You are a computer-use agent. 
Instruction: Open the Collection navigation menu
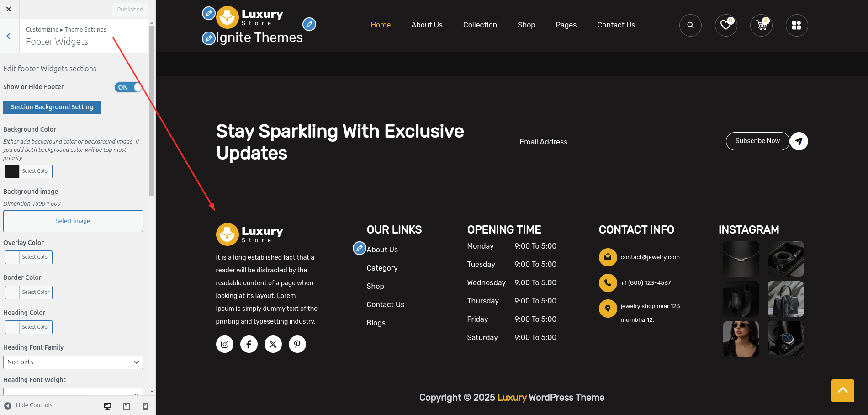480,25
